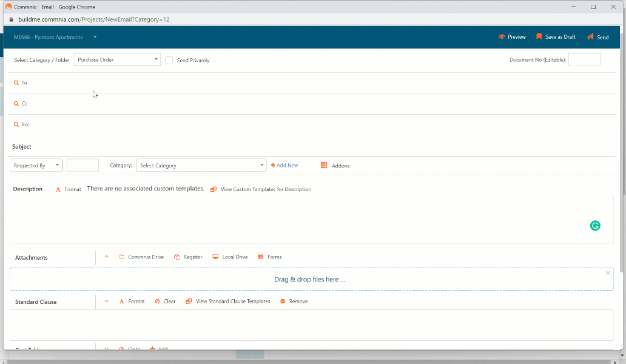Toggle the Send Privately checkbox
Image resolution: width=626 pixels, height=364 pixels.
click(x=169, y=60)
